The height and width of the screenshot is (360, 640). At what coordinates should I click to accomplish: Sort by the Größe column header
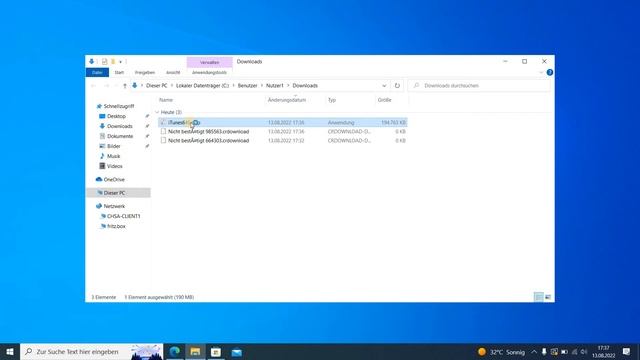pyautogui.click(x=384, y=100)
